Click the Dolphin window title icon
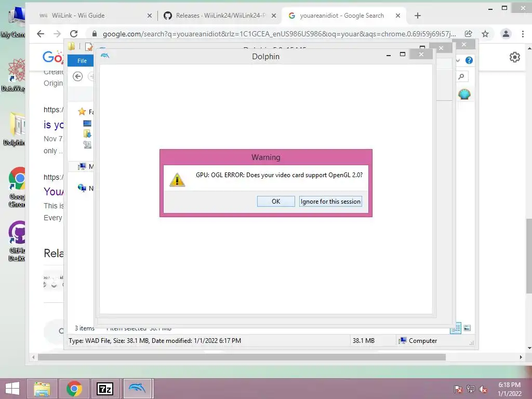This screenshot has height=399, width=532. click(105, 56)
